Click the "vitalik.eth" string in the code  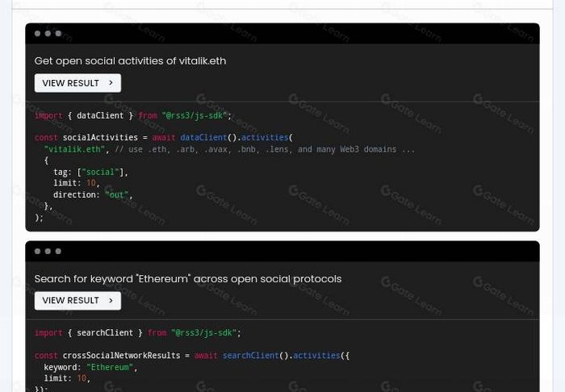(x=74, y=149)
